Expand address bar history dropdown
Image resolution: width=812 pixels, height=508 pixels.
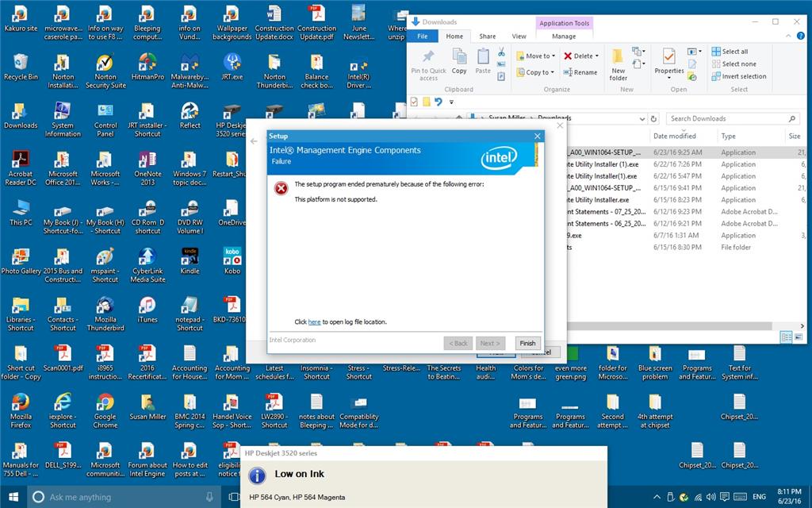[x=642, y=119]
